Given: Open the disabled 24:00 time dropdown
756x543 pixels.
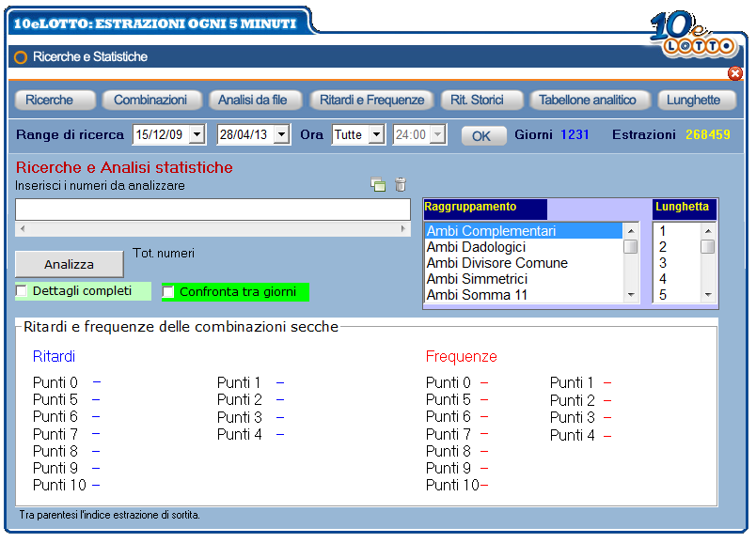Looking at the screenshot, I should [437, 134].
